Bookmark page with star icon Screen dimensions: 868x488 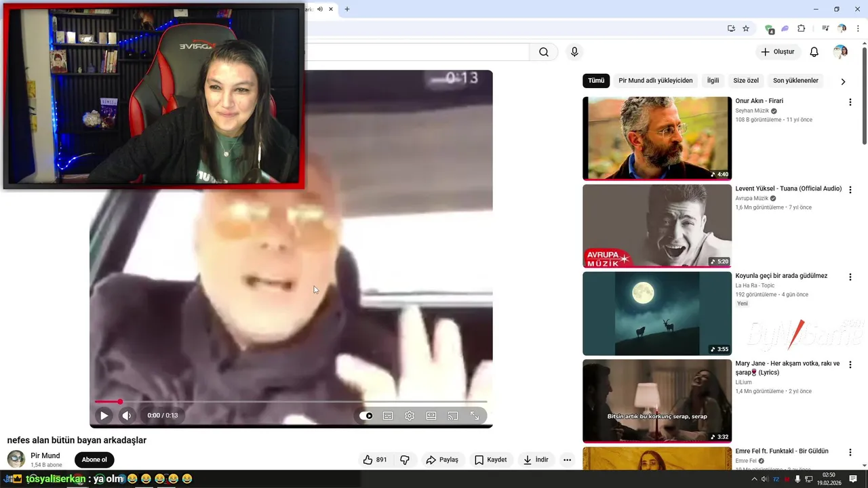[746, 28]
